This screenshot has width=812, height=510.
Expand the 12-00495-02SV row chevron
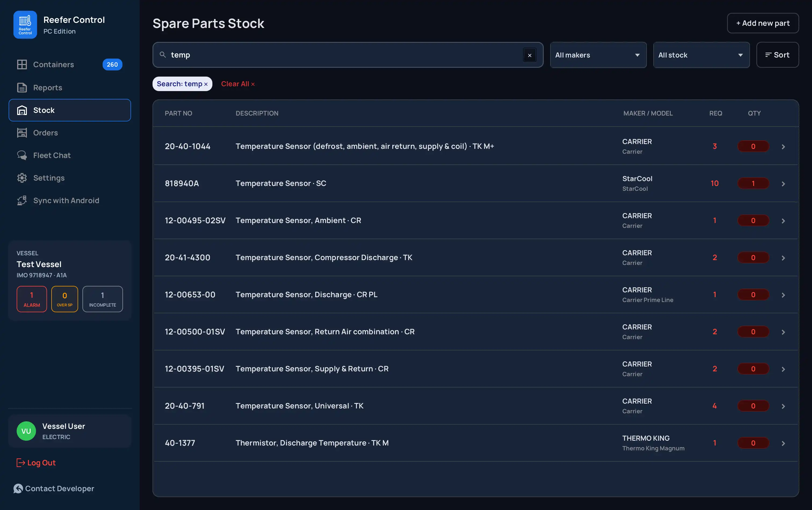click(783, 221)
